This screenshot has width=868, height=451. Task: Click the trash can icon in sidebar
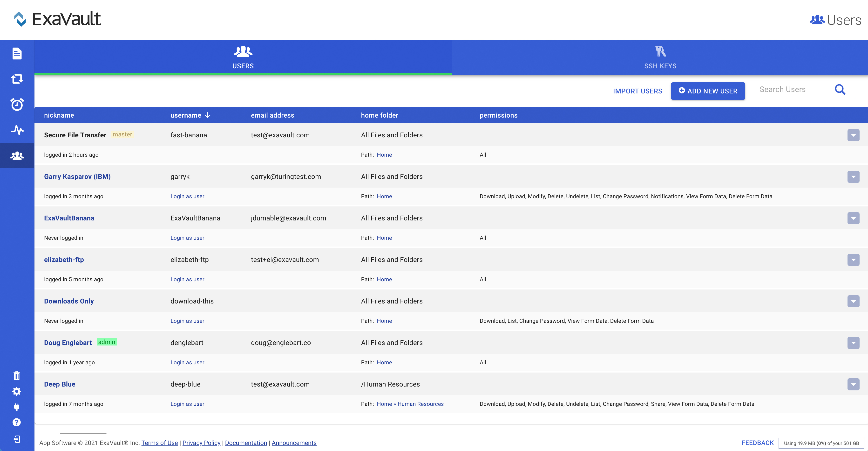pyautogui.click(x=16, y=375)
